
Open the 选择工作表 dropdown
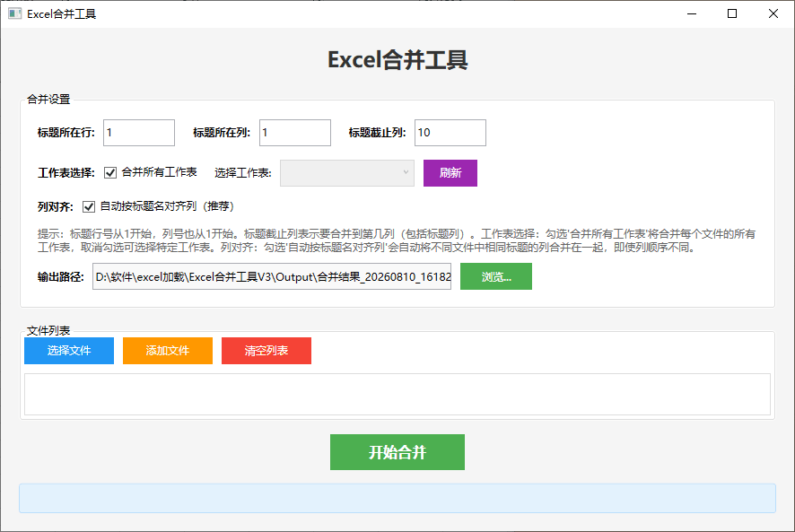(x=346, y=173)
